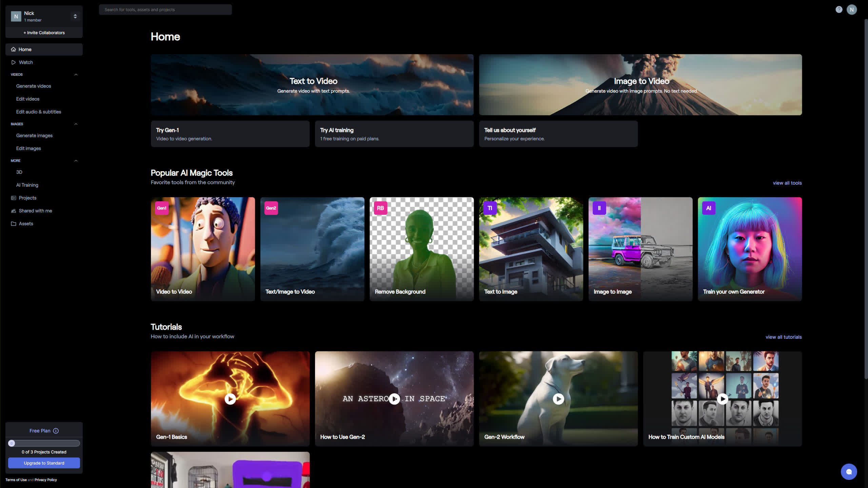Play the Gen-1 Basics tutorial video

tap(230, 399)
